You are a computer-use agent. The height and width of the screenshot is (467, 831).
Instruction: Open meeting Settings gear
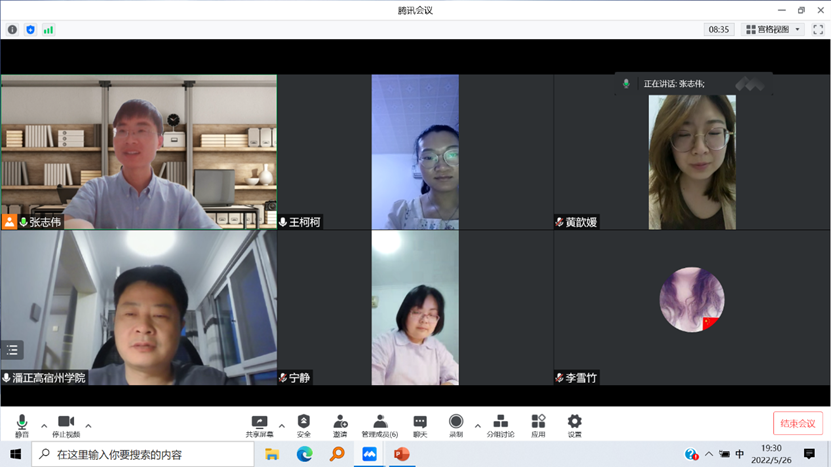[x=575, y=424]
